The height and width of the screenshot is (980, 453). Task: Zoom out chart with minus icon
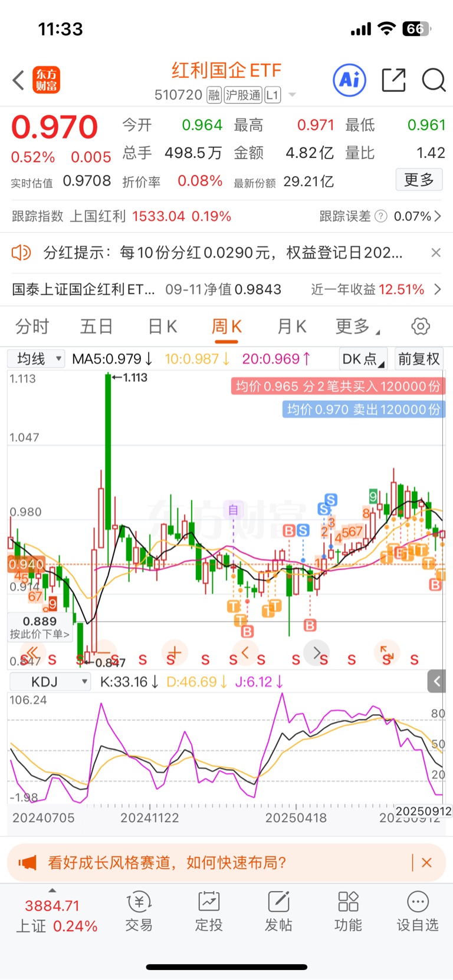(x=104, y=652)
